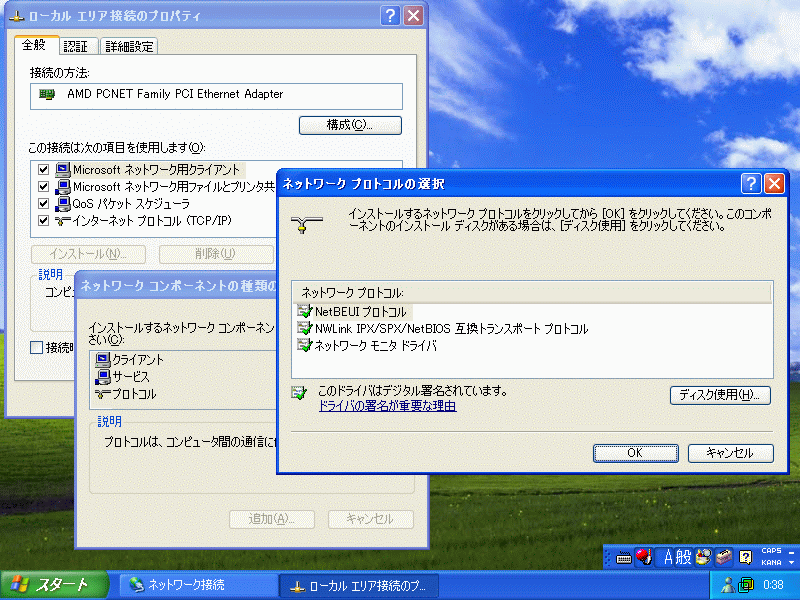The height and width of the screenshot is (600, 800).
Task: Click the インストール(N)... button
Action: [88, 254]
